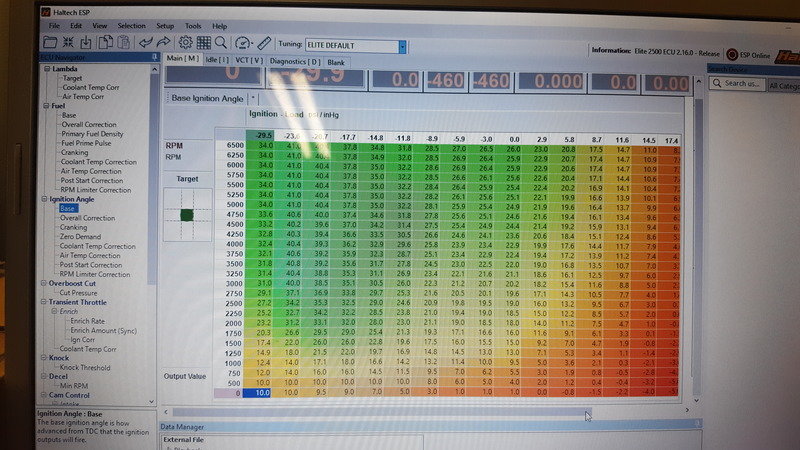
Task: Open the Setup menu
Action: point(165,26)
